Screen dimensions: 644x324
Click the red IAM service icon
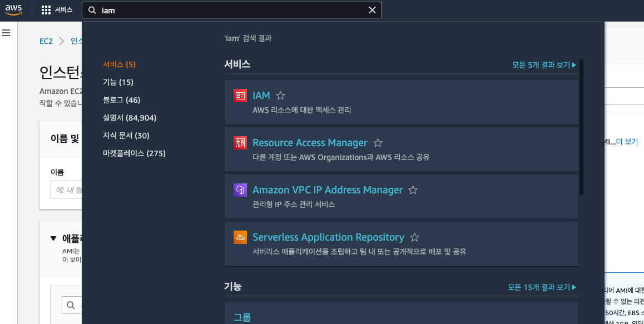[x=240, y=96]
